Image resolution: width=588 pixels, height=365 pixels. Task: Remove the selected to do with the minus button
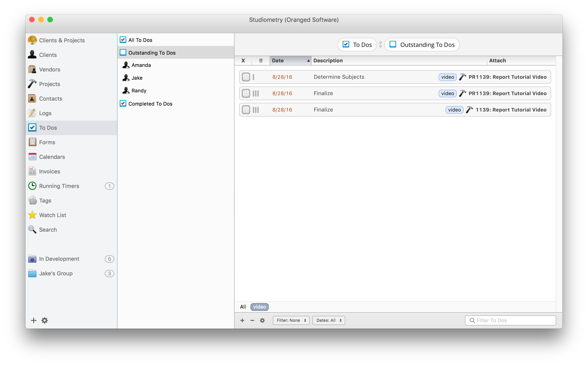tap(252, 320)
